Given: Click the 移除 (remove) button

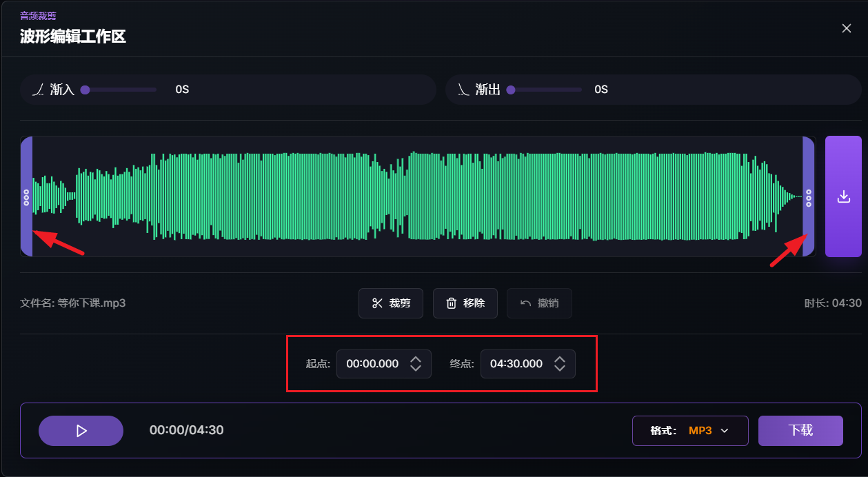Looking at the screenshot, I should (465, 303).
